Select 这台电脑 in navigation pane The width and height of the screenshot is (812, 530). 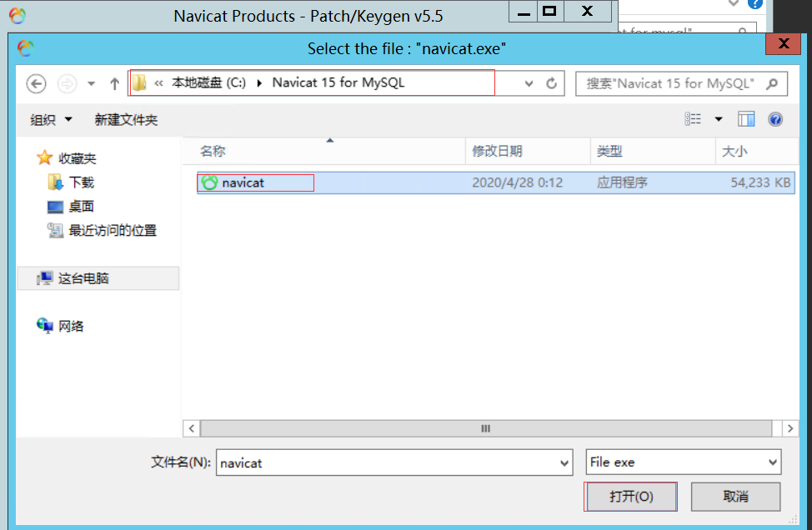point(98,278)
